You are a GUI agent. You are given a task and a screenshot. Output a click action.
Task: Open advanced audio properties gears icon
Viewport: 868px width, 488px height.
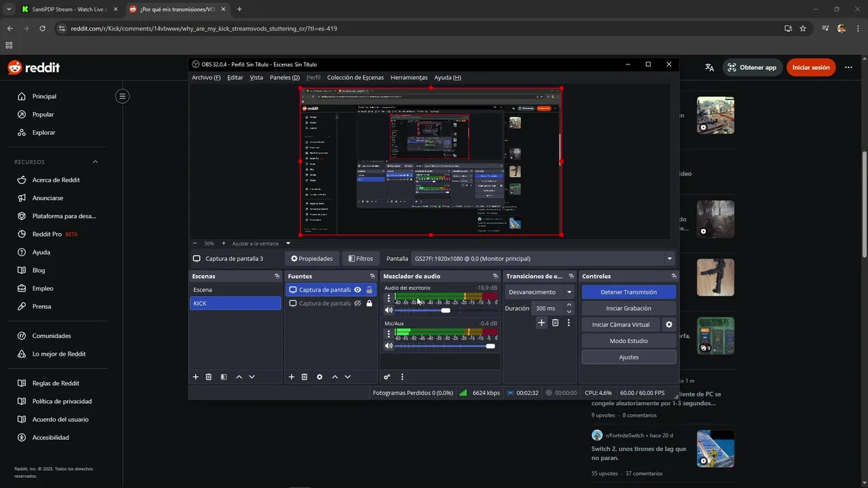[x=387, y=377]
